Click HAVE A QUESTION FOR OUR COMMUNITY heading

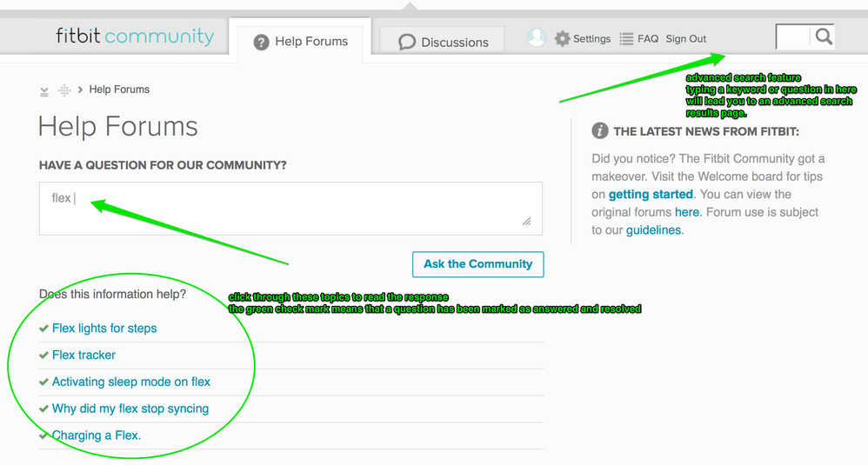[163, 165]
